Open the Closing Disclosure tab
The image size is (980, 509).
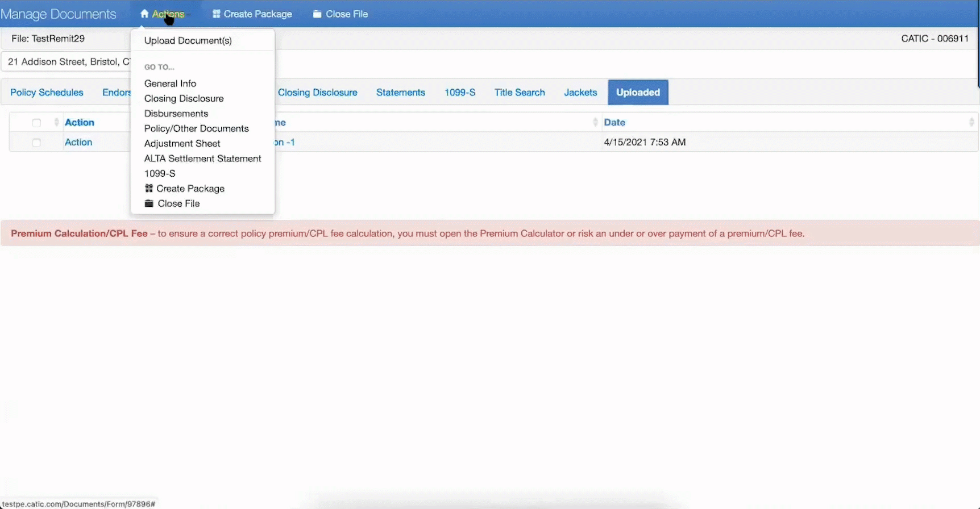point(318,93)
